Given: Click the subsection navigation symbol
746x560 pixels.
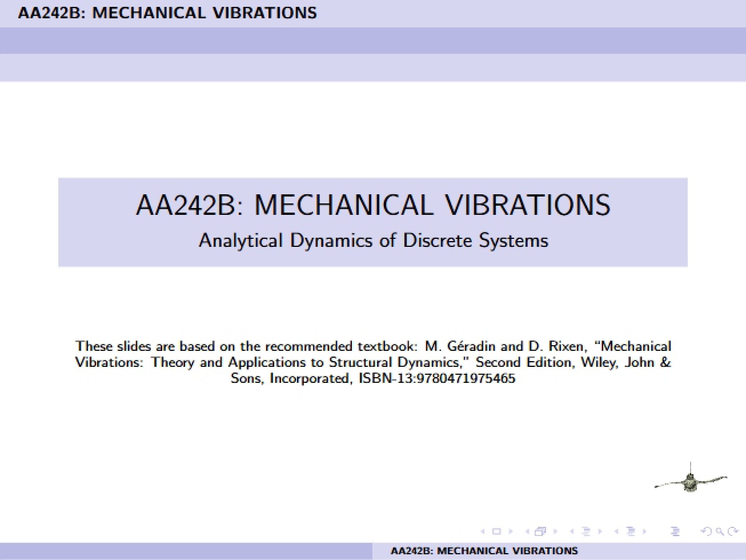Looking at the screenshot, I should pos(586,531).
